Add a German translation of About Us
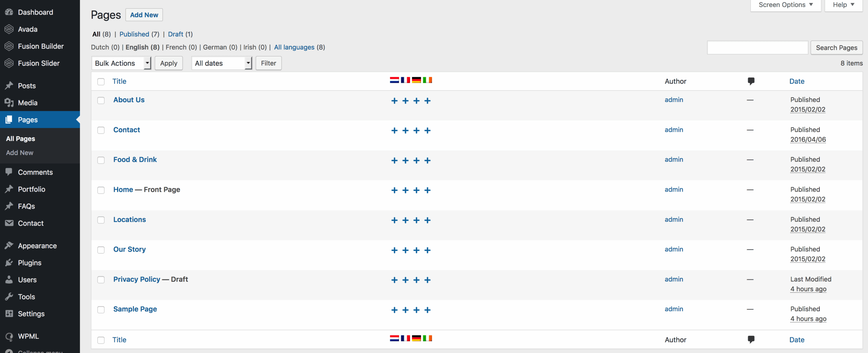Screen dimensions: 868x353 [x=416, y=101]
